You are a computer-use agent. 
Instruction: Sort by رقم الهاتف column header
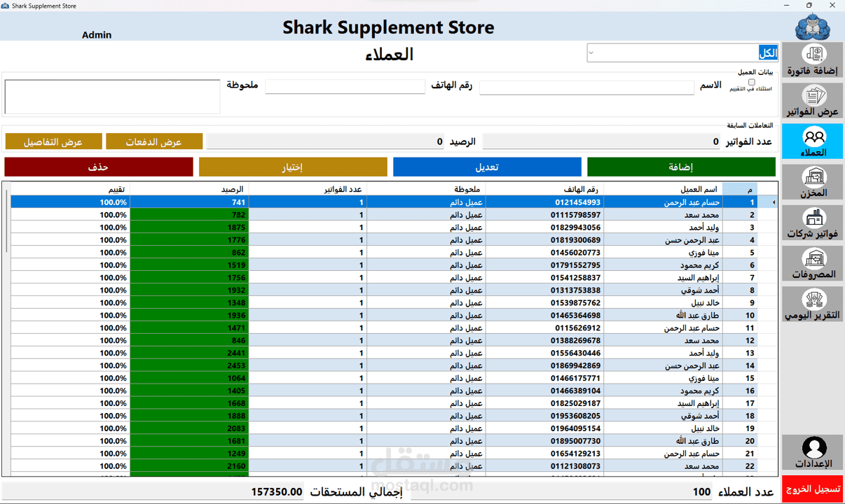544,189
